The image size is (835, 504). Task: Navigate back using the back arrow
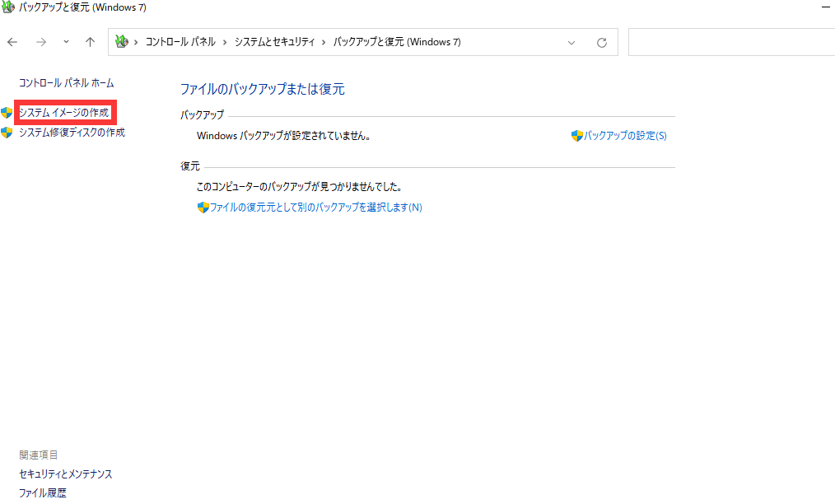pyautogui.click(x=12, y=41)
